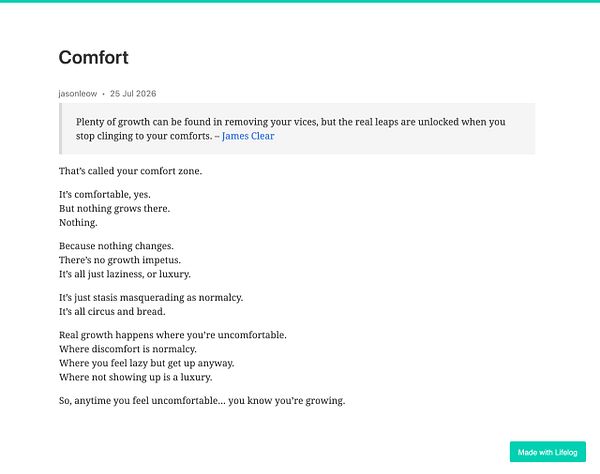Click the Made with Lifelog button
Screen dimensions: 600x474
pos(548,452)
